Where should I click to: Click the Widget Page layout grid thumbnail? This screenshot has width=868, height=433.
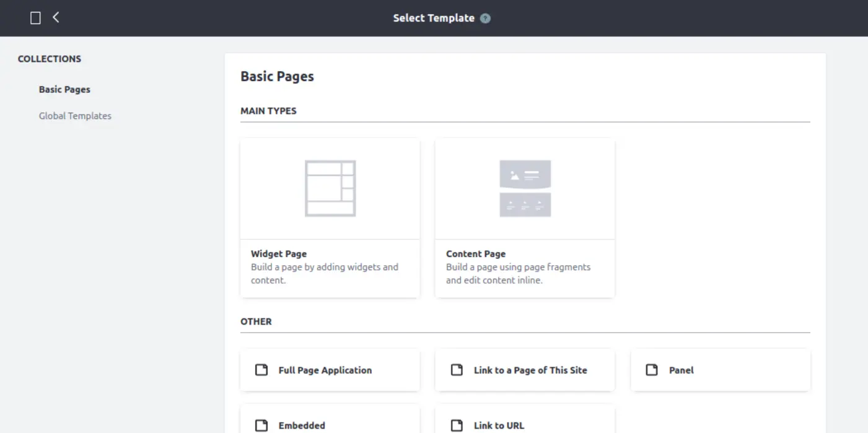pyautogui.click(x=330, y=188)
